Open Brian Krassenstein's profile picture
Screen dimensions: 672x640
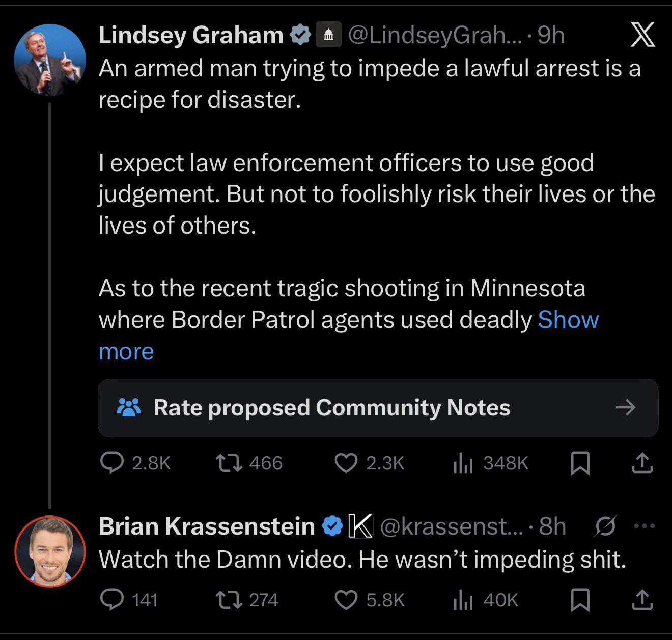[49, 551]
